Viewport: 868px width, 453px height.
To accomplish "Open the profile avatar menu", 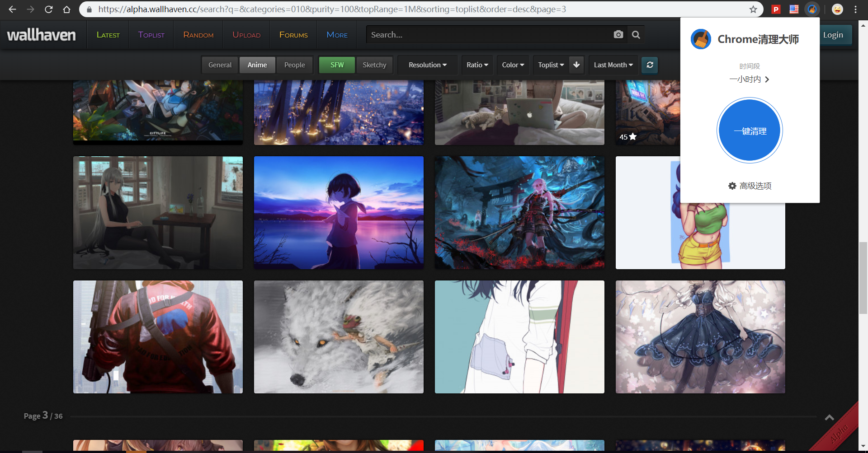I will point(837,9).
